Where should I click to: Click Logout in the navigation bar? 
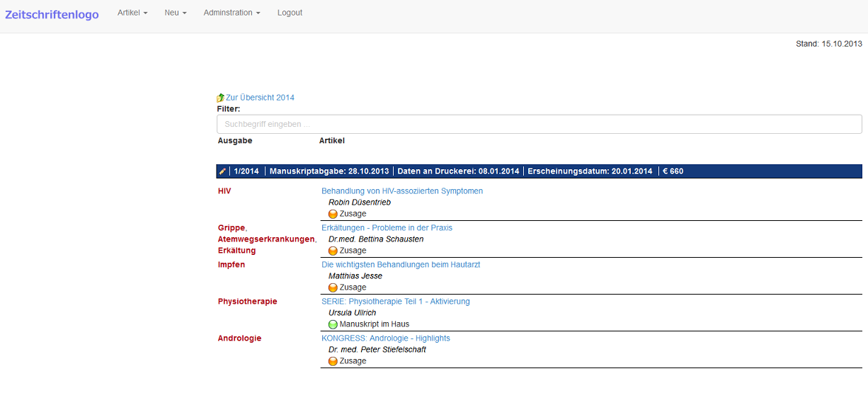(290, 13)
